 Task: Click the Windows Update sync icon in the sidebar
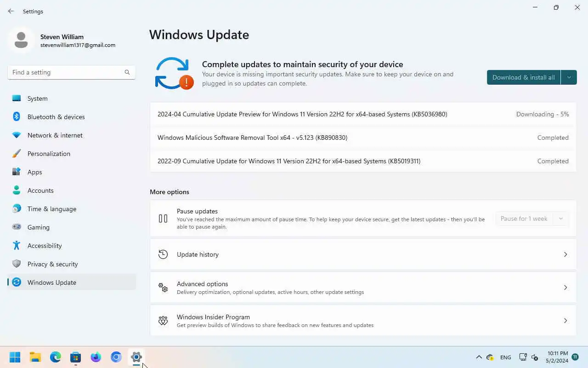[17, 282]
